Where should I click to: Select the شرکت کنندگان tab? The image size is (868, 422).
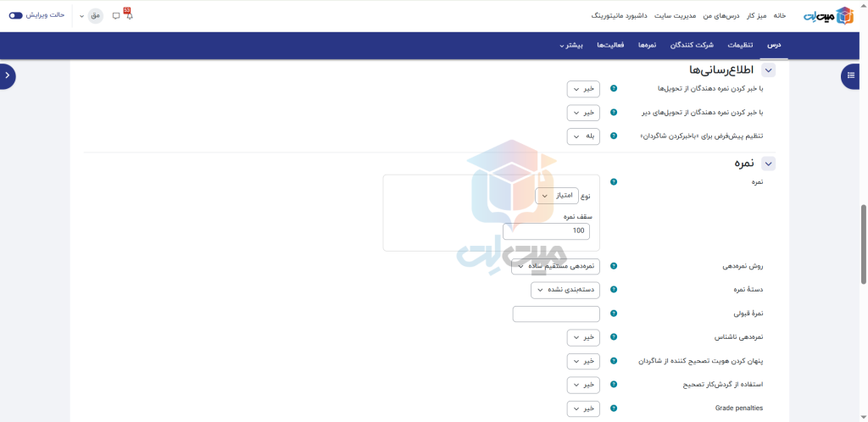pyautogui.click(x=693, y=45)
